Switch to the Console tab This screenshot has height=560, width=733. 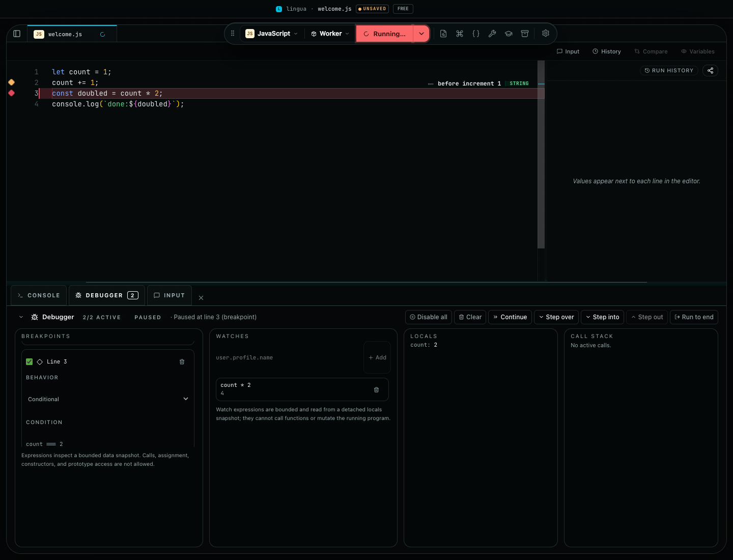pos(39,295)
